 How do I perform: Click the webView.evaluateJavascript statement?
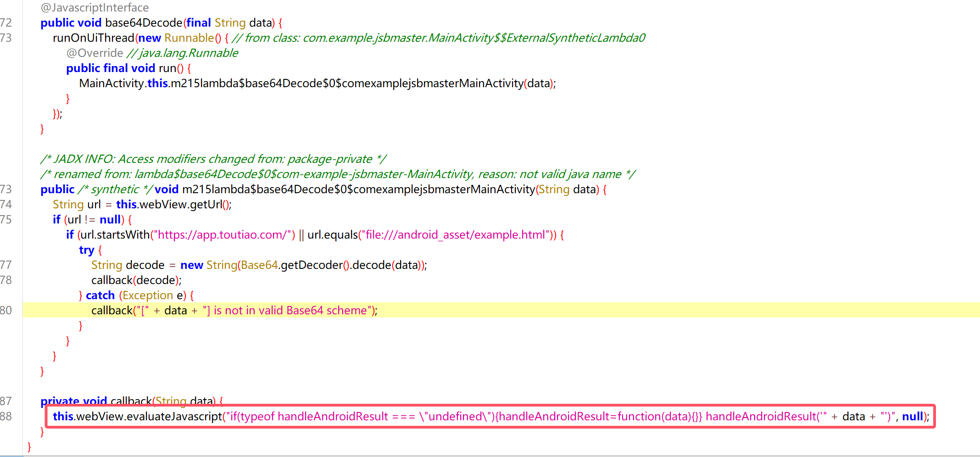pyautogui.click(x=490, y=416)
